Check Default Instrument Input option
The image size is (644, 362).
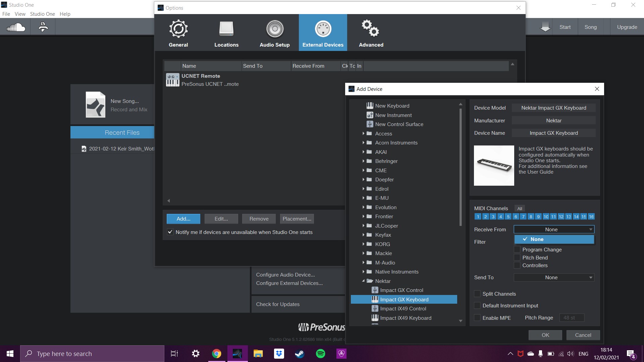click(x=477, y=306)
